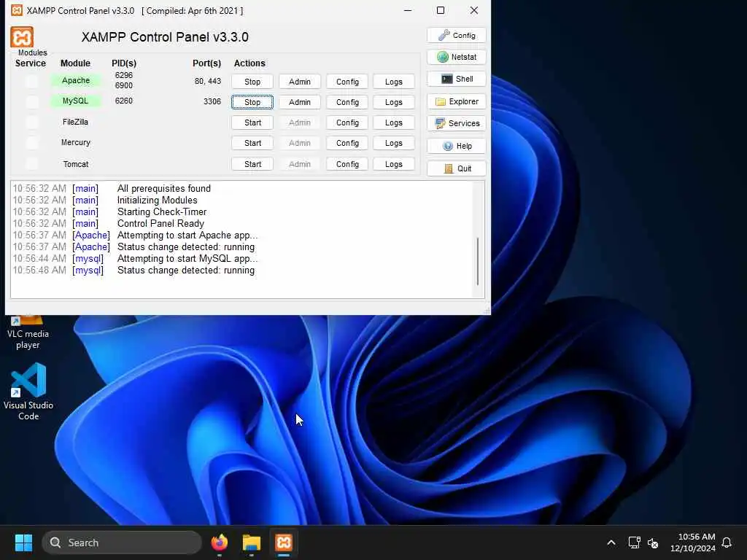This screenshot has width=747, height=560.
Task: Open the Config wrench button
Action: click(457, 35)
